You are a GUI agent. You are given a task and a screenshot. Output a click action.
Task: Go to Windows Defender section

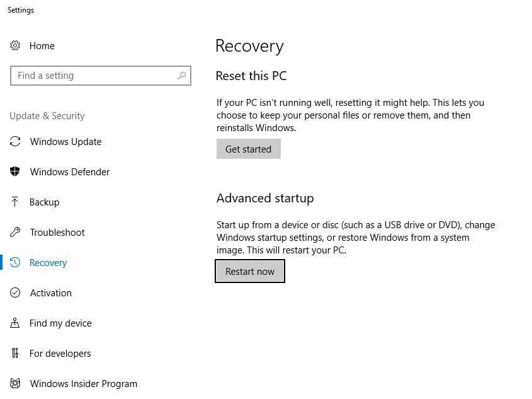(69, 172)
